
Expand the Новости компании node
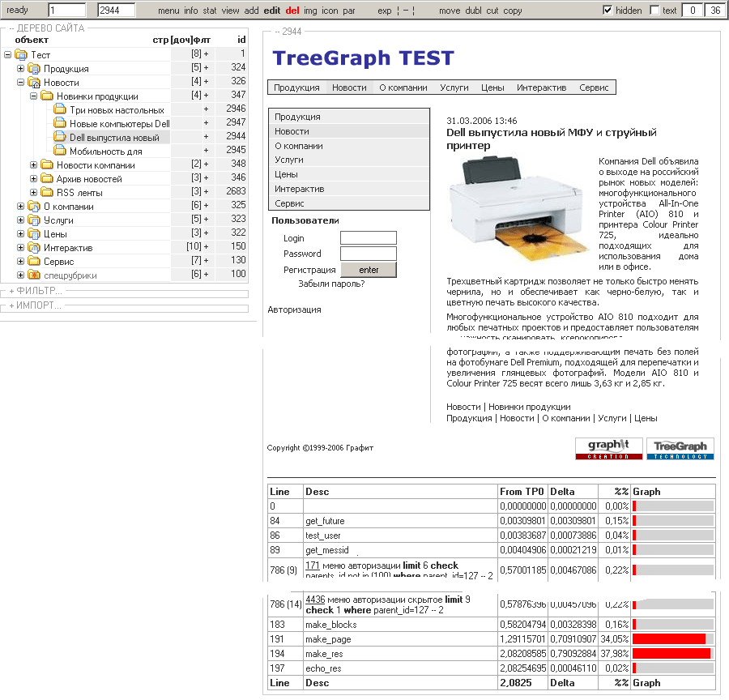point(33,164)
